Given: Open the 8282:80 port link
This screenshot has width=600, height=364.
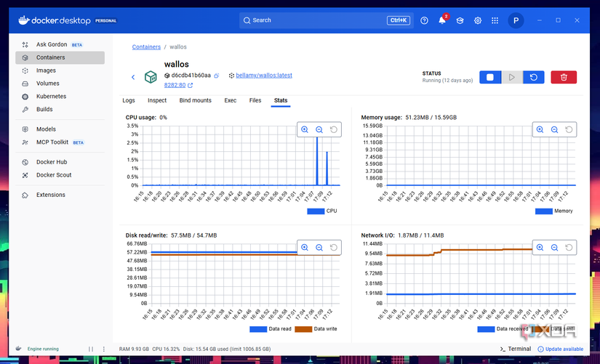Looking at the screenshot, I should point(175,85).
